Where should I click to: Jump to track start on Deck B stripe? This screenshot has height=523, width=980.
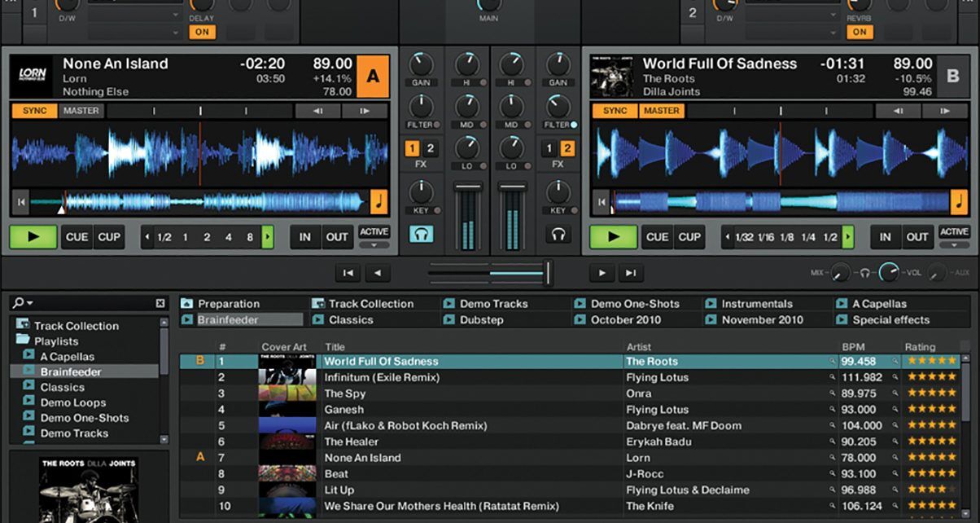click(x=601, y=202)
